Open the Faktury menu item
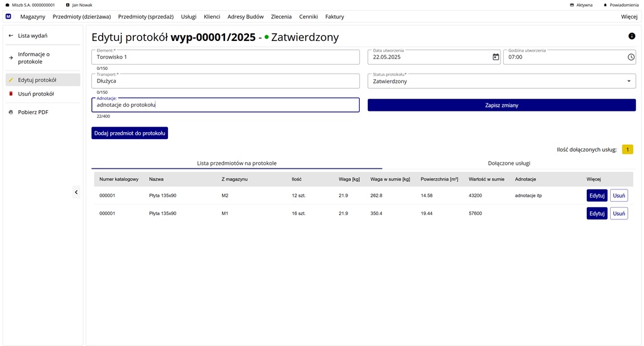 pyautogui.click(x=335, y=16)
